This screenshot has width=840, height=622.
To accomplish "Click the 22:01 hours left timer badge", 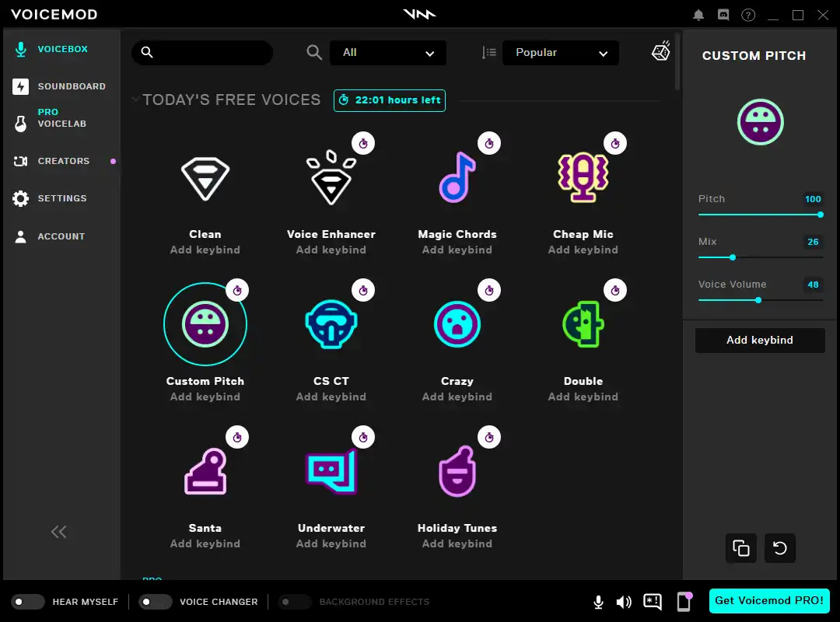I will point(390,100).
